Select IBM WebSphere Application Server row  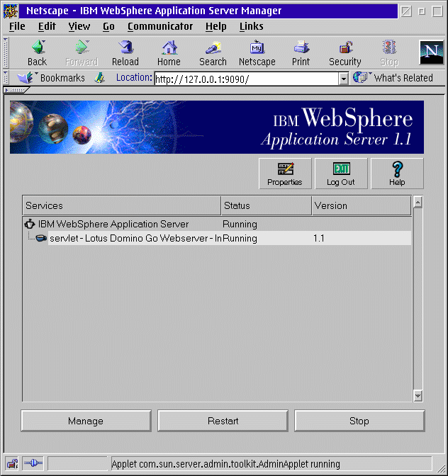point(217,224)
